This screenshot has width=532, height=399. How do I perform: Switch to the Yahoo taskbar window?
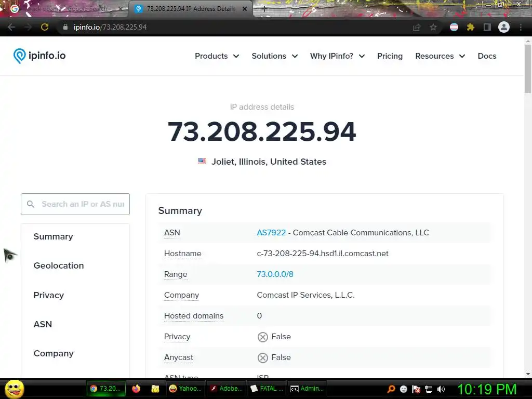click(185, 389)
